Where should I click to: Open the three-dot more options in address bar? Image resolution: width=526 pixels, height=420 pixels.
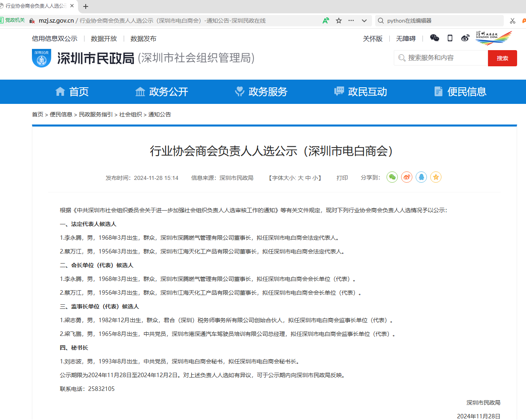coord(351,21)
